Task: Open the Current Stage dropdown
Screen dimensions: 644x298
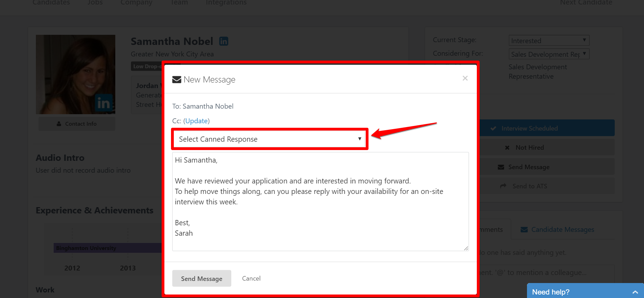Action: (x=549, y=41)
